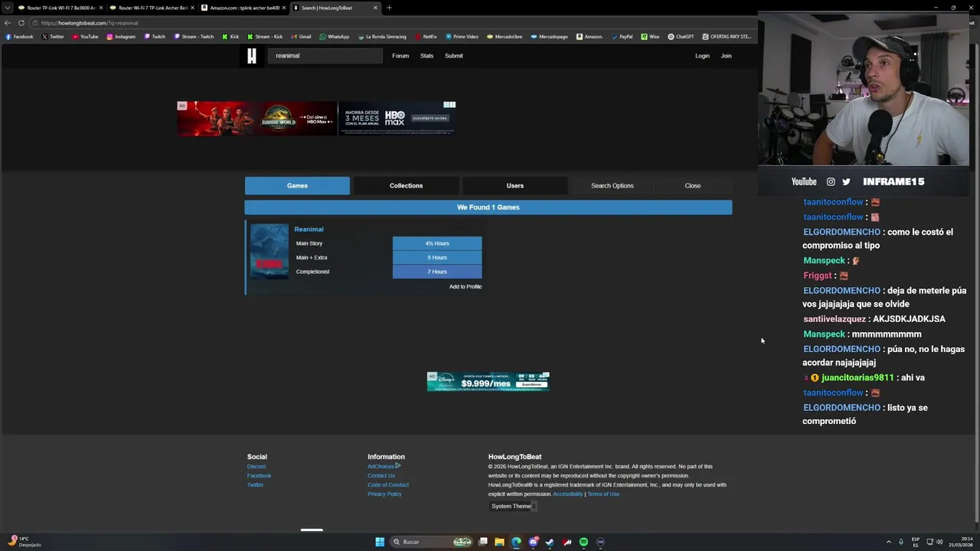Open the Twitter bookmark
Screen dimensions: 980x551
point(53,37)
